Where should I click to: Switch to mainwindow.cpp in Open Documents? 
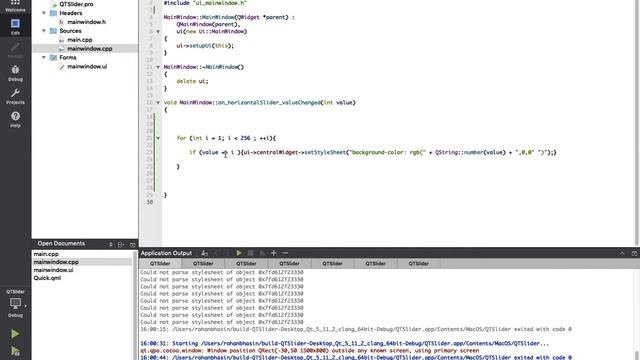82,262
